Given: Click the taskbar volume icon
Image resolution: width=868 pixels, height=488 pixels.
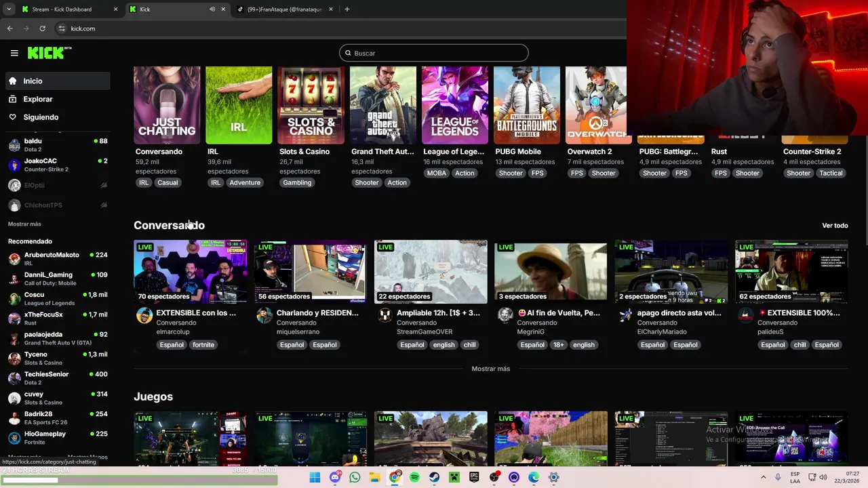Looking at the screenshot, I should tap(823, 477).
